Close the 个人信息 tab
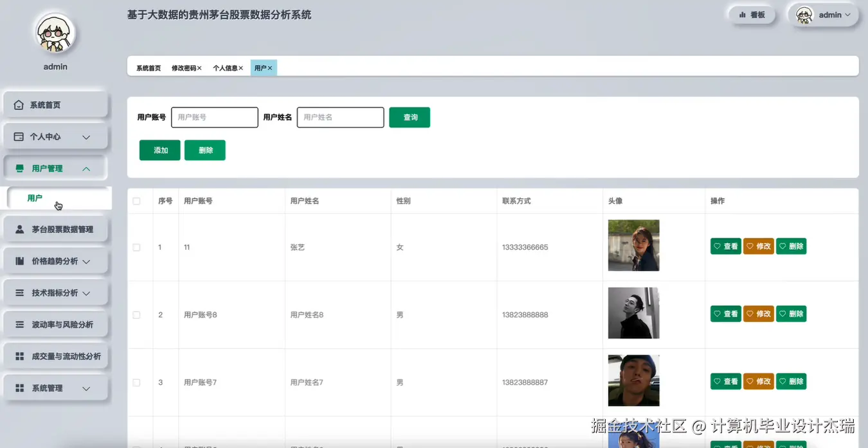The height and width of the screenshot is (448, 868). coord(241,68)
